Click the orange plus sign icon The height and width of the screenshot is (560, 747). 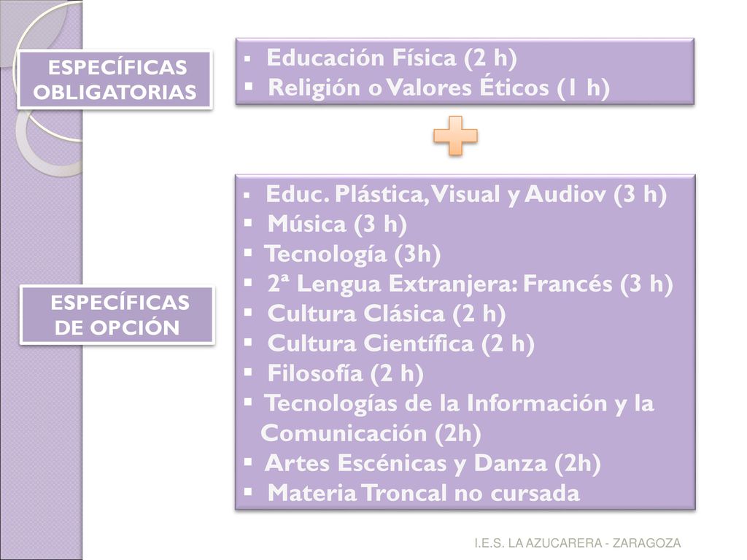coord(455,136)
